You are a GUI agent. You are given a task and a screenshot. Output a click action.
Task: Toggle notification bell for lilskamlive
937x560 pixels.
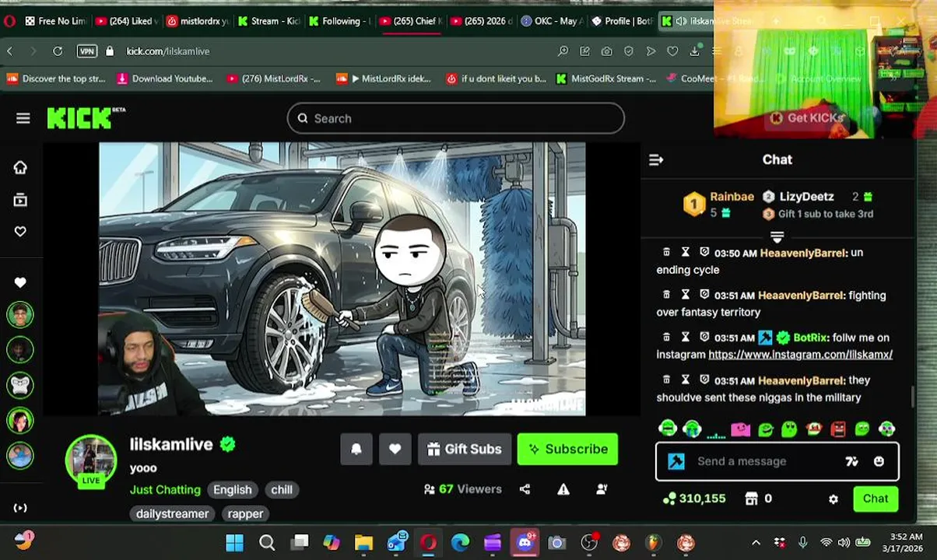click(x=356, y=449)
